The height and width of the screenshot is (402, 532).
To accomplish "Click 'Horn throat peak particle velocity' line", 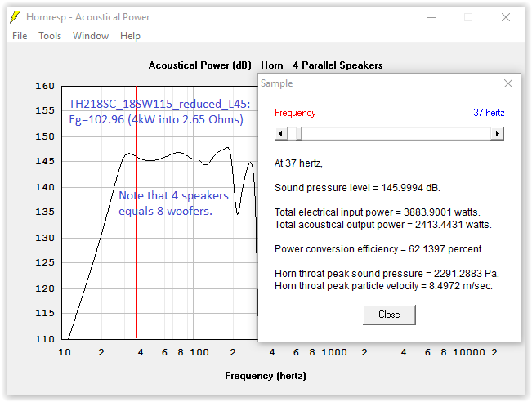I will pos(383,286).
